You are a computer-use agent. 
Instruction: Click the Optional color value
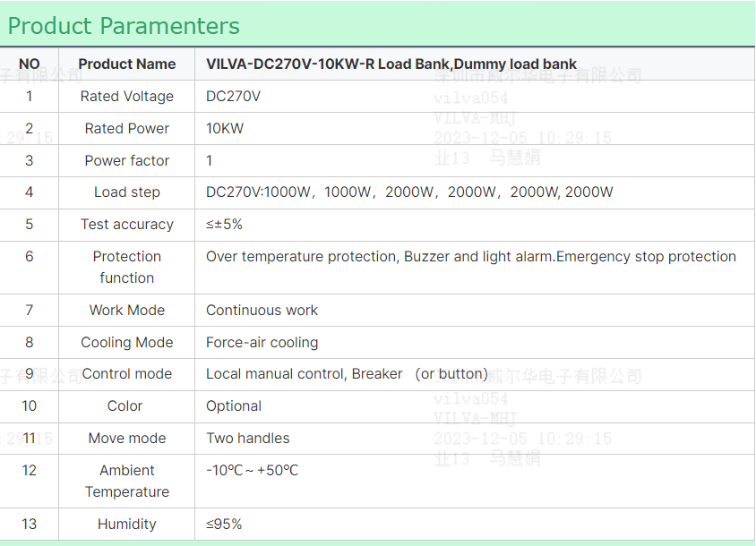click(234, 406)
